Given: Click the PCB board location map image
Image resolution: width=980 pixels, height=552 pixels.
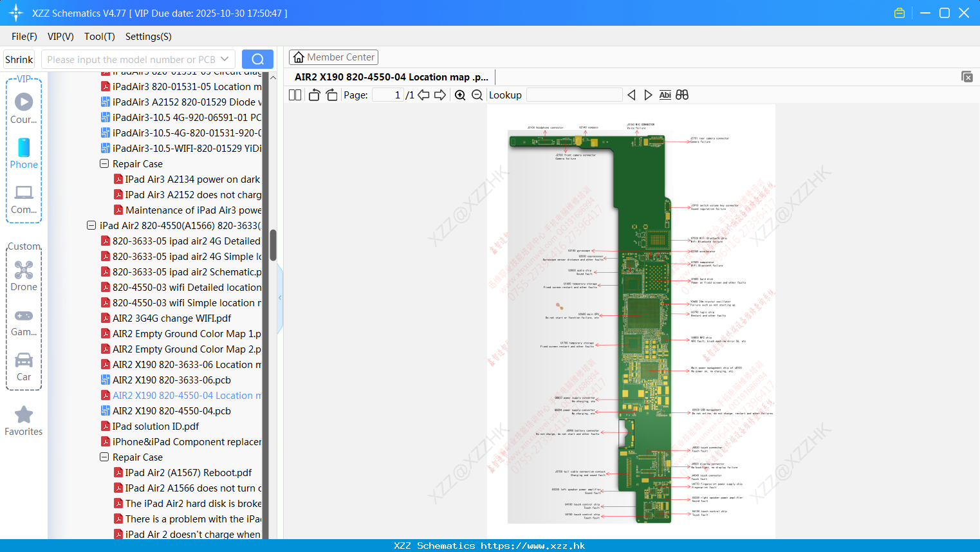Looking at the screenshot, I should (631, 322).
